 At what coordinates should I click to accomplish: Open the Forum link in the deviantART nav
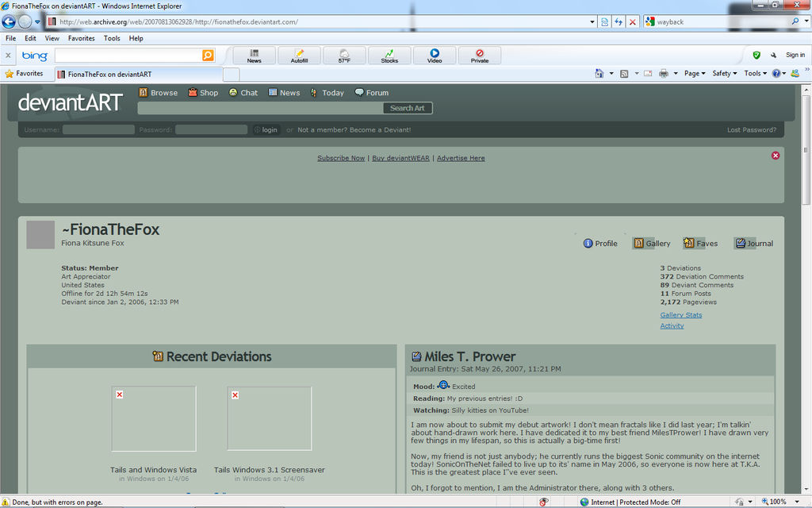pyautogui.click(x=372, y=93)
